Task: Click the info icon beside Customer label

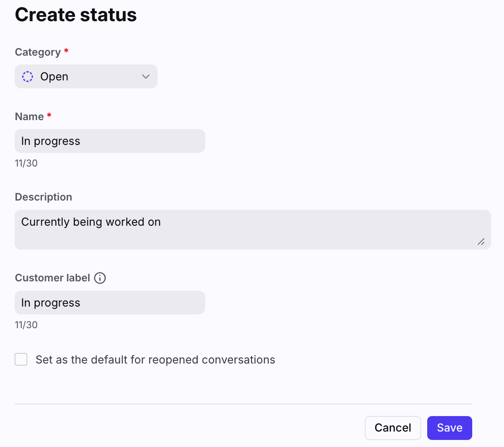Action: tap(100, 278)
